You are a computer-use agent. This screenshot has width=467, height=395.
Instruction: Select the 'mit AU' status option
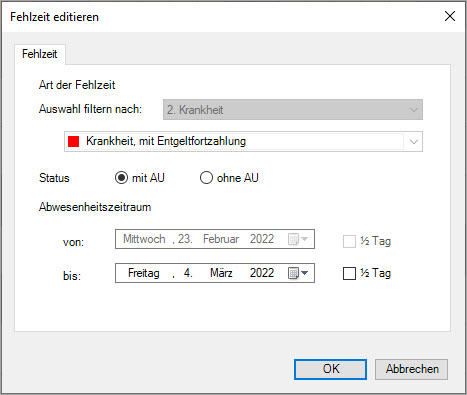(121, 178)
